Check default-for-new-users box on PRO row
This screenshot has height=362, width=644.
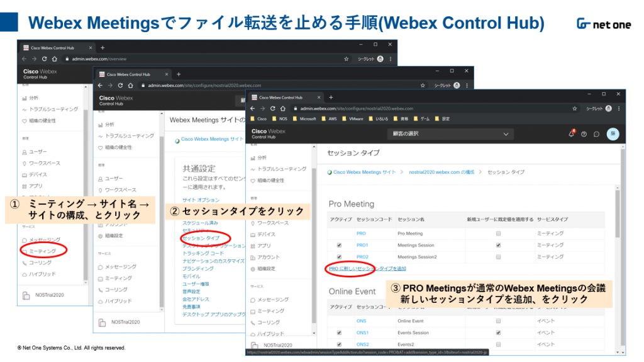coord(498,233)
